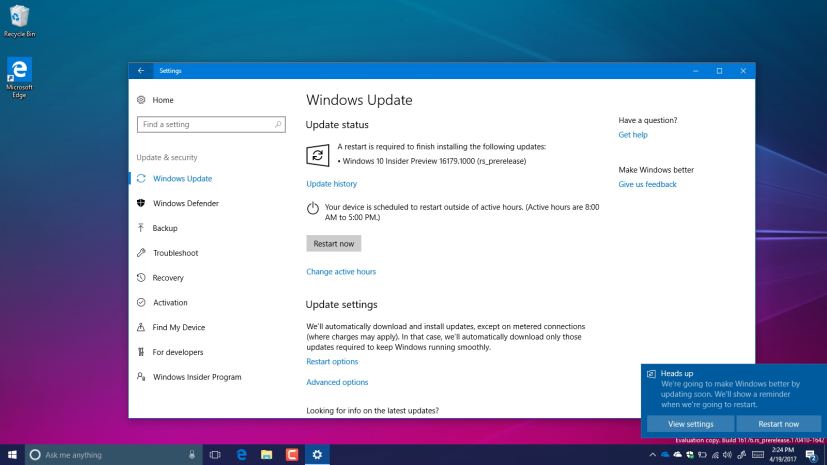Open the Change active hours link

pyautogui.click(x=341, y=272)
